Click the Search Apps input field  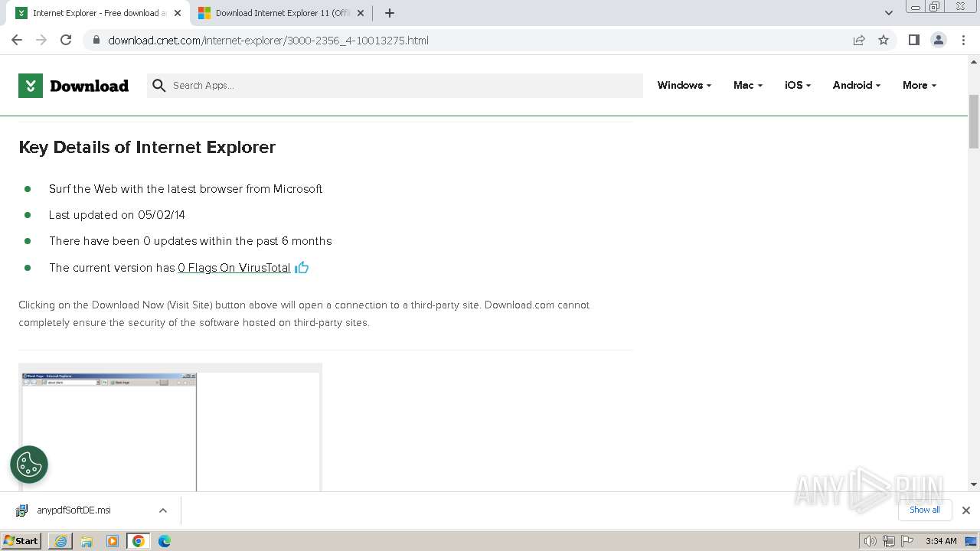(395, 86)
